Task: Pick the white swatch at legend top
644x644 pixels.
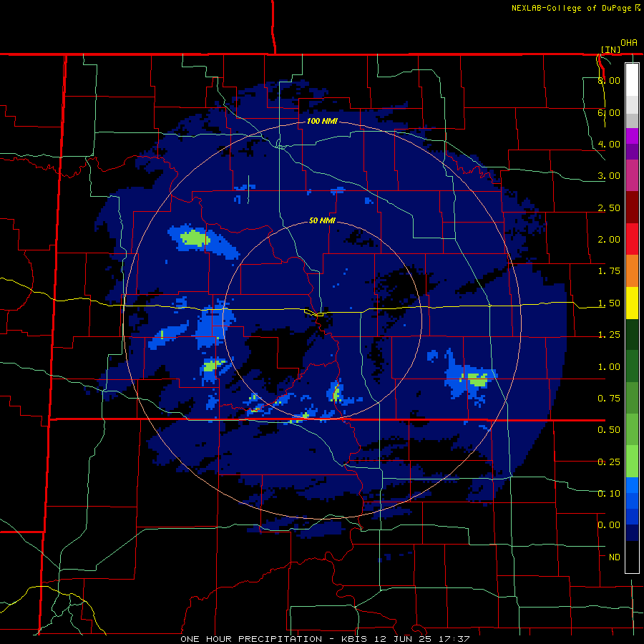Action: 632,79
